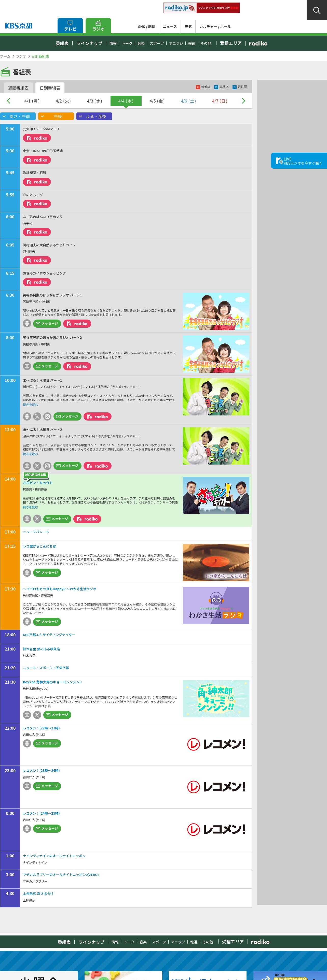Select date 4/3 (水)
327x980 pixels.
[94, 101]
